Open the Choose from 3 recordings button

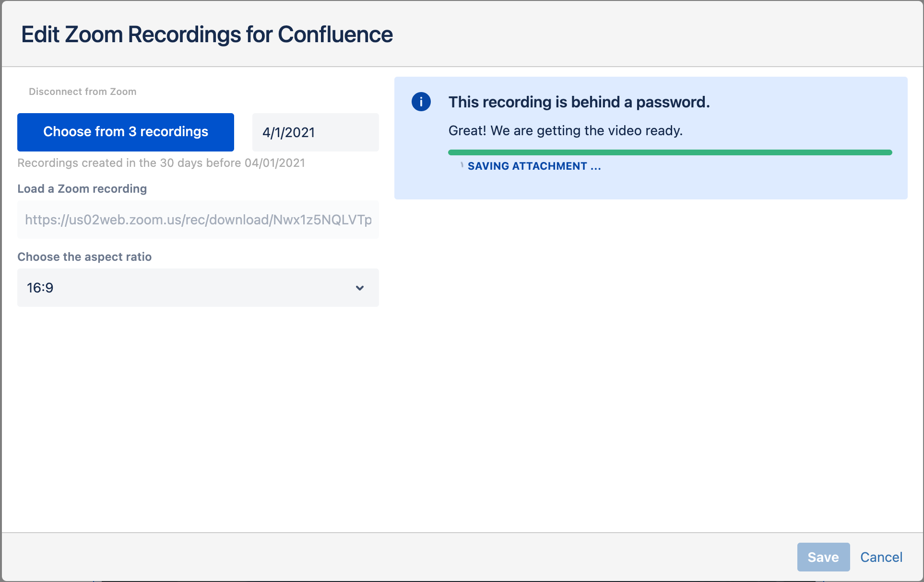pos(126,132)
